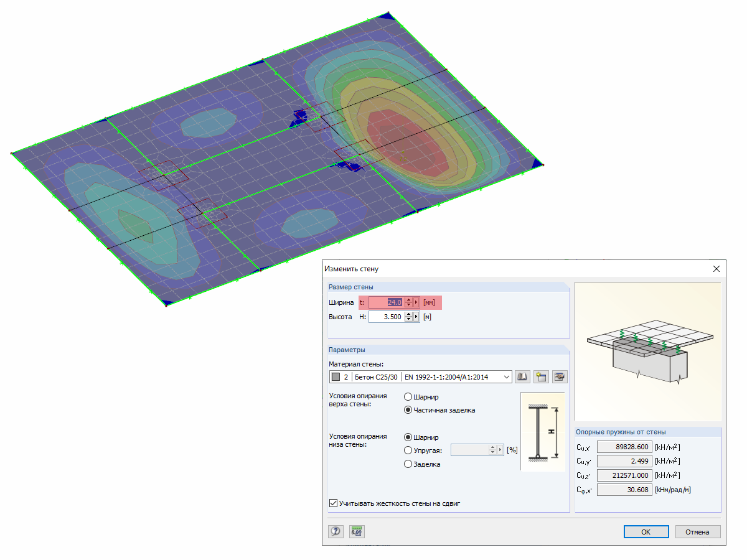Create new wall material icon
This screenshot has height=560, width=747.
coord(541,376)
